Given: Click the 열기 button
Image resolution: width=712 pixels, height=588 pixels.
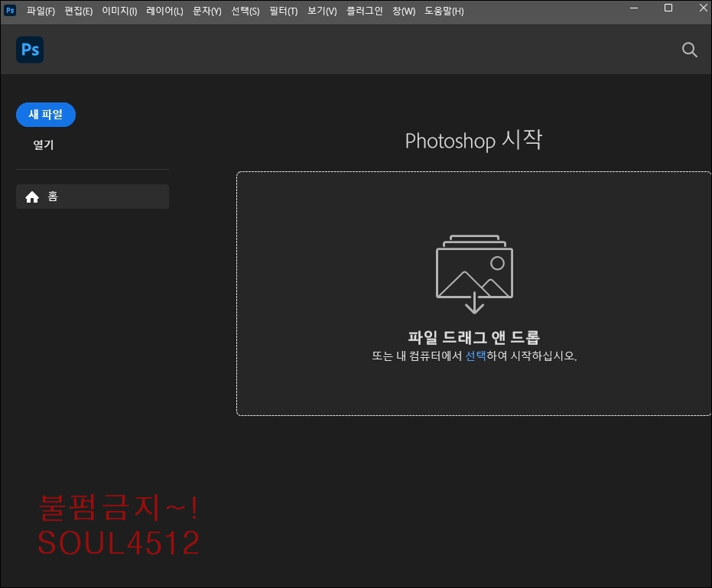Looking at the screenshot, I should (44, 145).
